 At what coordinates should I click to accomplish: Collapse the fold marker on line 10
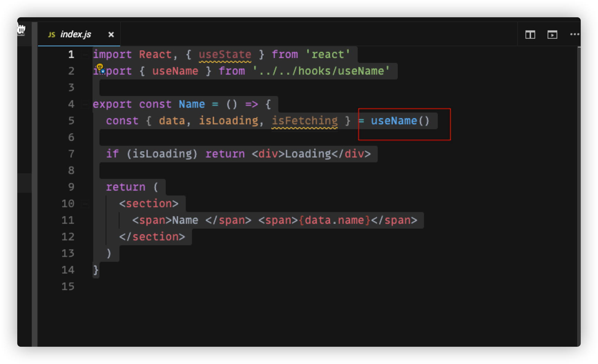click(x=85, y=204)
